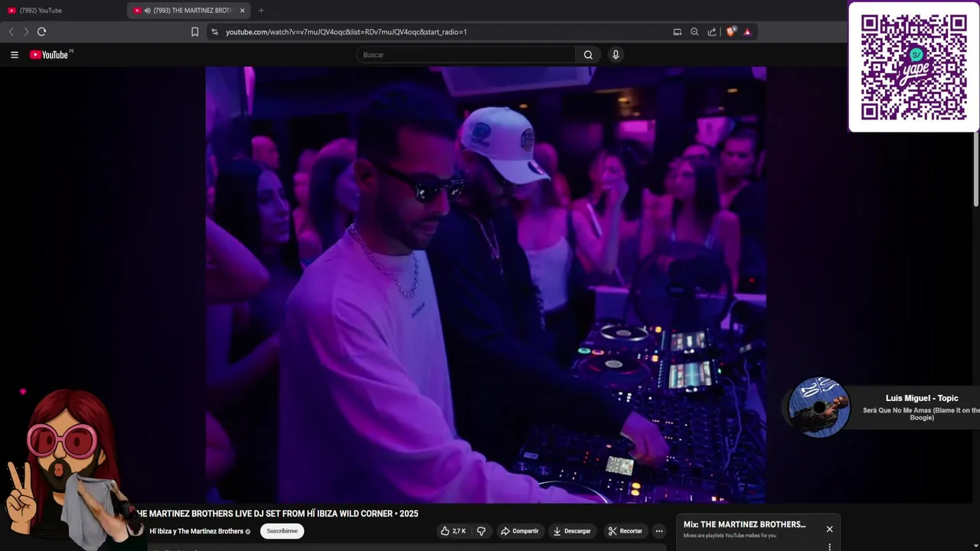Click the YouTube logo to go home

point(51,54)
